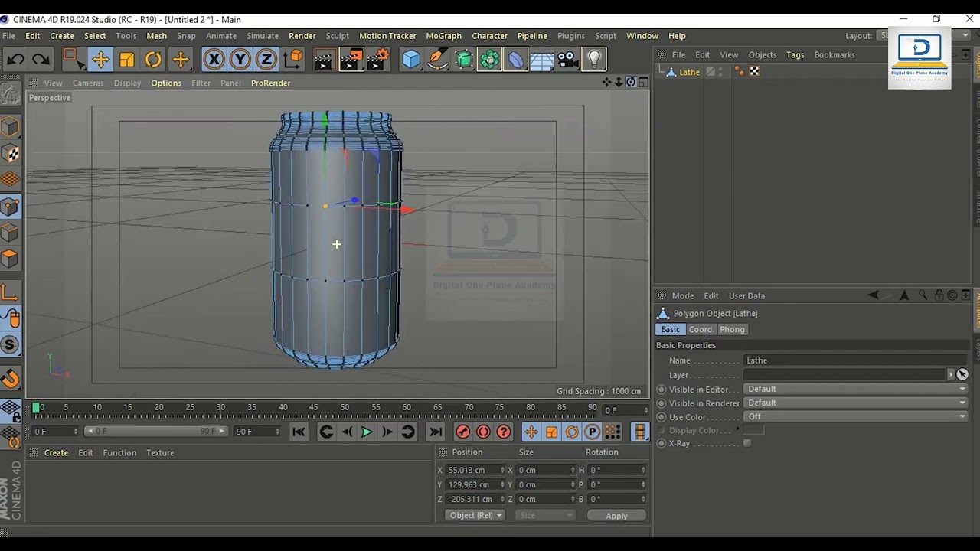This screenshot has width=980, height=551.
Task: Undo the last action in toolbar
Action: pyautogui.click(x=15, y=59)
